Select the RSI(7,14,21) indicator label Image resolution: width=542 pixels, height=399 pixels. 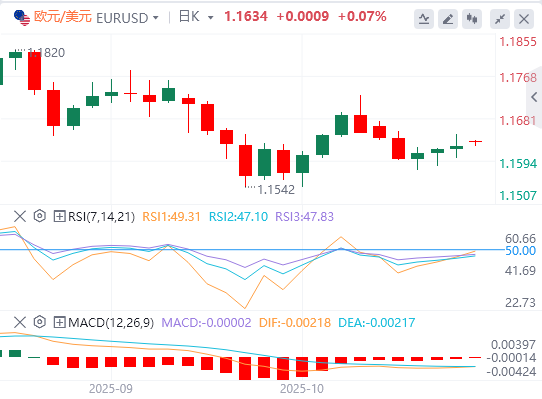tap(101, 216)
